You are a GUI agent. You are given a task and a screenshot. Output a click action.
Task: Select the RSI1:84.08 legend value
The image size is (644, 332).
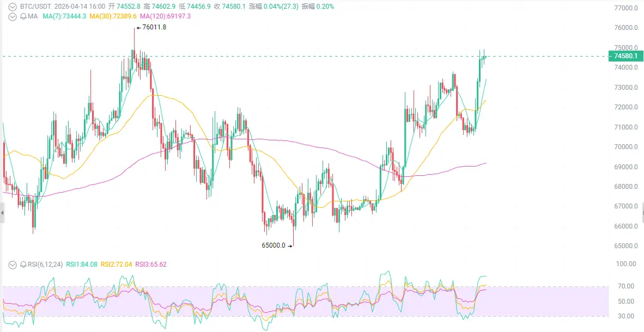82,265
